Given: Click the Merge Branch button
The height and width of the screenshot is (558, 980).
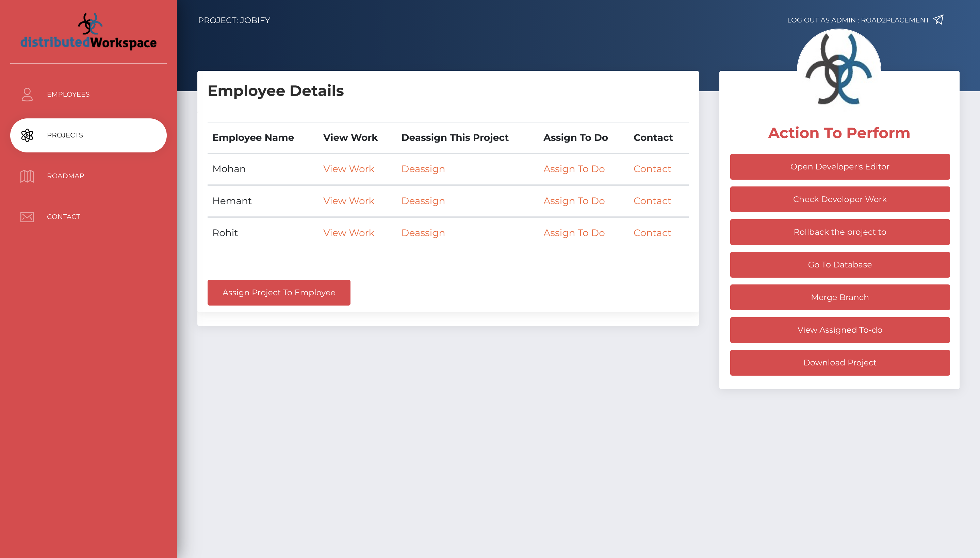Looking at the screenshot, I should 839,297.
